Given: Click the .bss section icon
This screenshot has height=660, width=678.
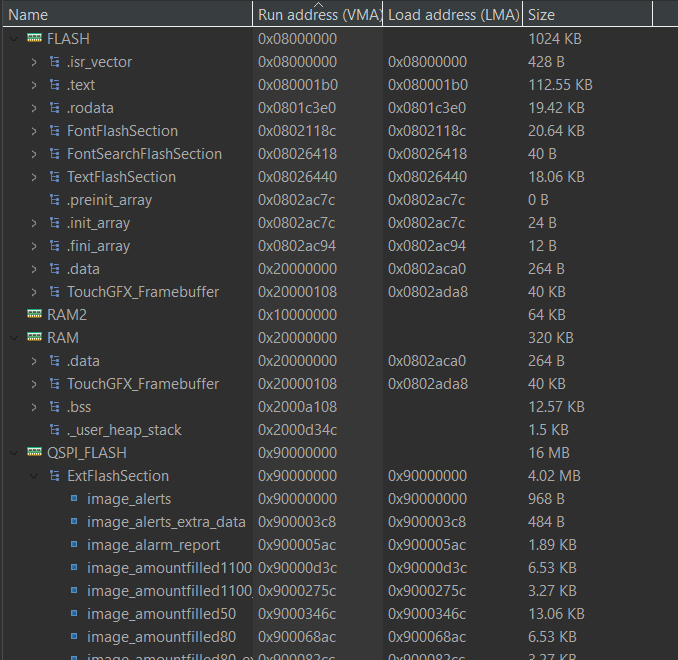Looking at the screenshot, I should tap(54, 407).
